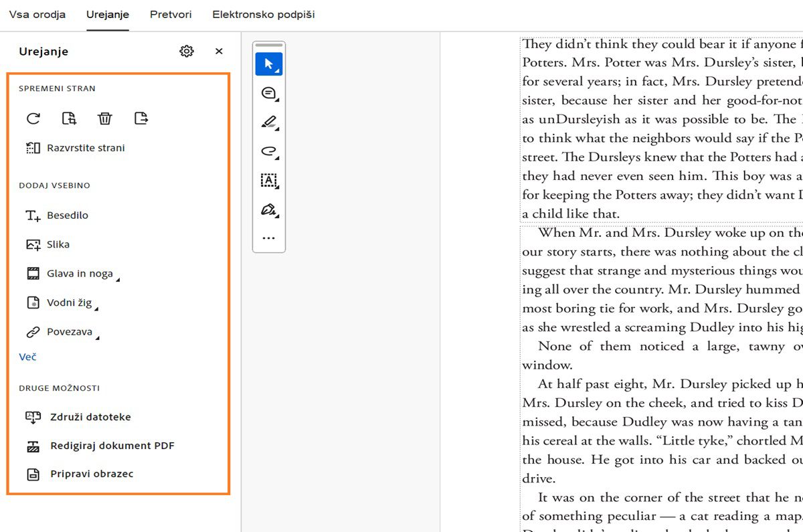Screen dimensions: 803x532
Task: Choose Pripravi obrazec
Action: point(80,474)
